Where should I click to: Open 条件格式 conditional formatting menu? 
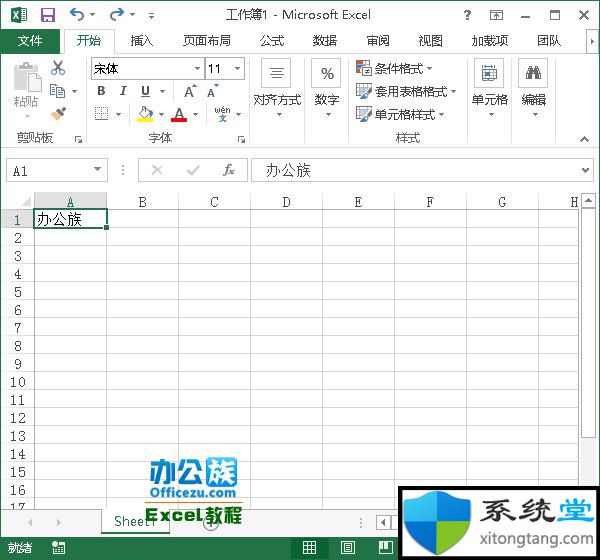pyautogui.click(x=394, y=69)
